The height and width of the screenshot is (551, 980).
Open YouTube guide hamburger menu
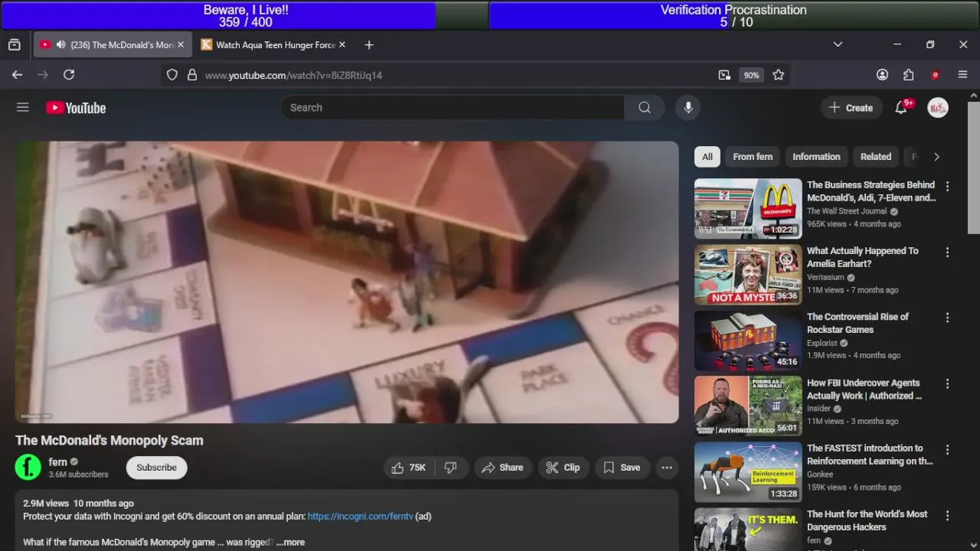23,108
